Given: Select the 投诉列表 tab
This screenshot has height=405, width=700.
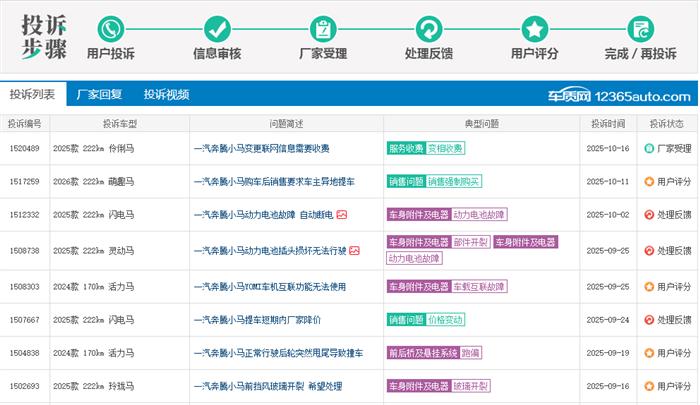Looking at the screenshot, I should click(x=32, y=95).
